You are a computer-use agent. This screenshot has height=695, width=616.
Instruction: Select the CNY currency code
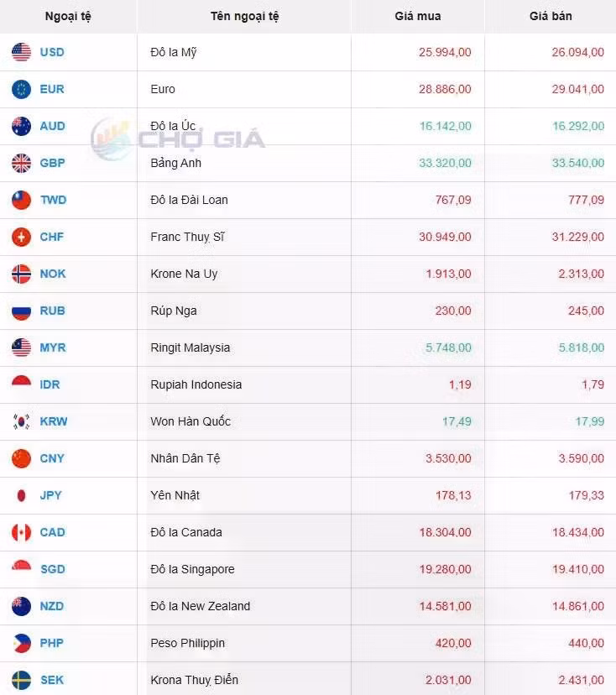[52, 458]
